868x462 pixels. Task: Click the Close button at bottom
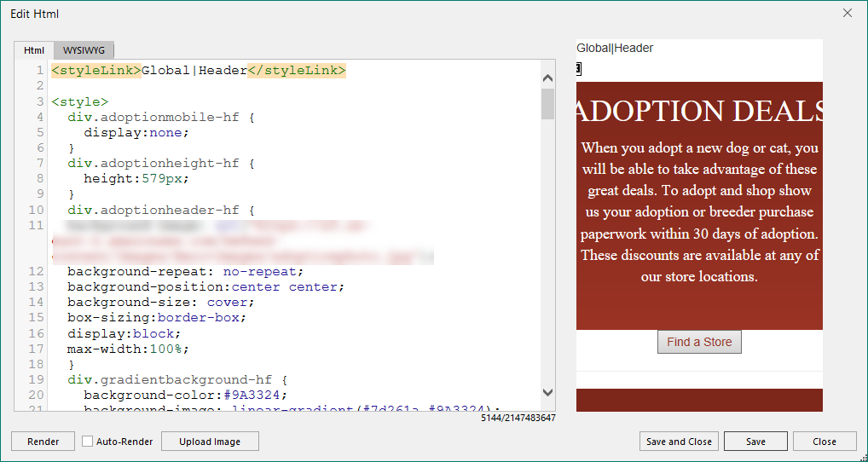(x=825, y=442)
